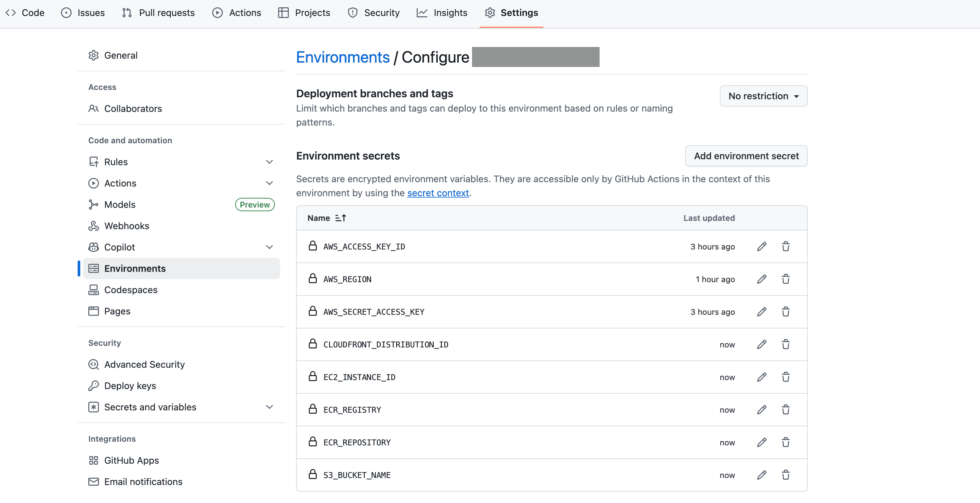
Task: Remove the EC2_INSTANCE_ID secret
Action: click(785, 377)
